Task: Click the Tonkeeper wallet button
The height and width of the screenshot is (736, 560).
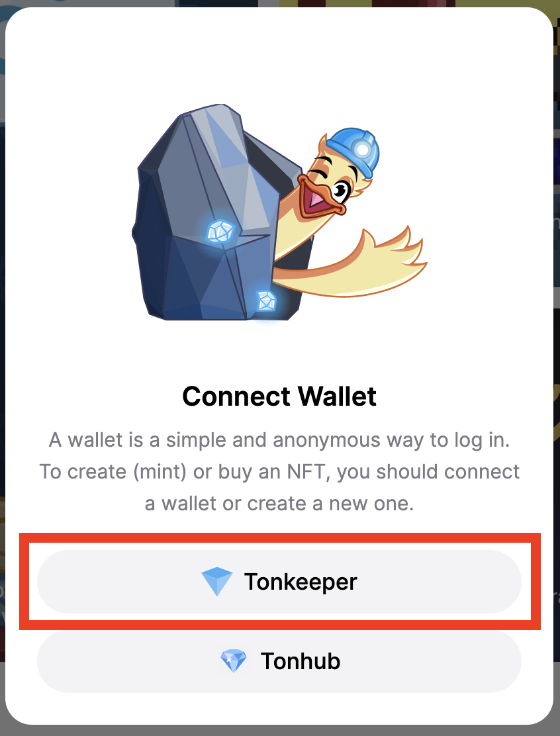Action: click(x=279, y=582)
